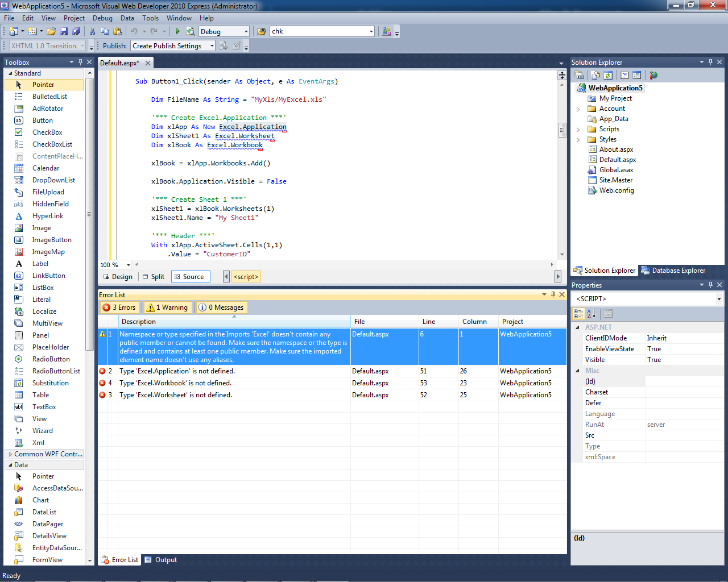Pin the Toolbox panel with auto-hide icon
Viewport: 728px width, 582px height.
(x=81, y=62)
